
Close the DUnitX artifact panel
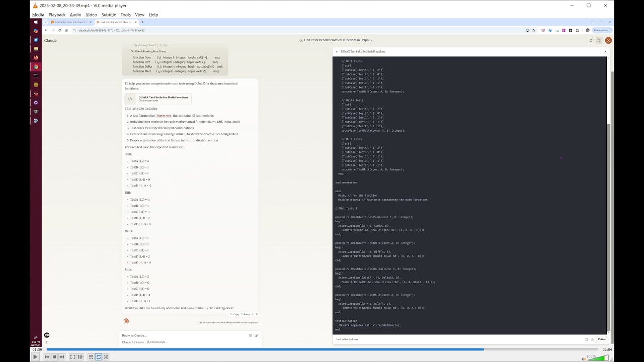click(605, 51)
